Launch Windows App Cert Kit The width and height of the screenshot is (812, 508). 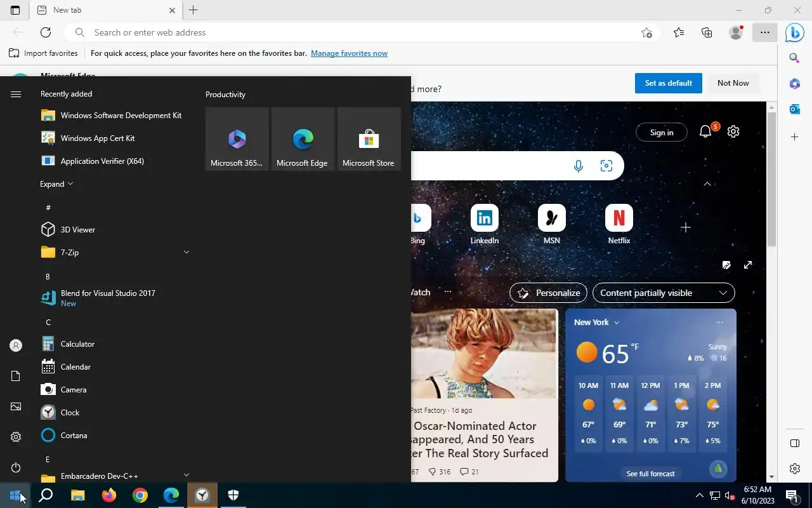[115, 138]
